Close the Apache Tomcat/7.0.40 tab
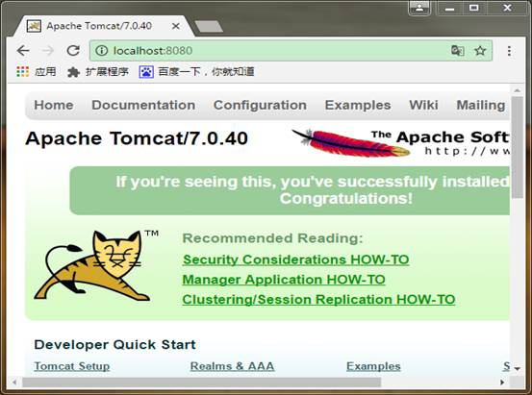532x395 pixels. 176,26
